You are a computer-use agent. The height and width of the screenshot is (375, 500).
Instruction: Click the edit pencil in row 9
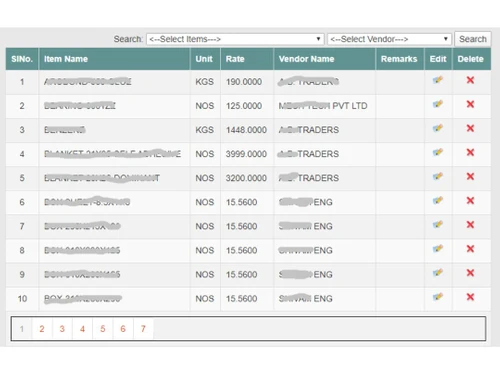[438, 273]
